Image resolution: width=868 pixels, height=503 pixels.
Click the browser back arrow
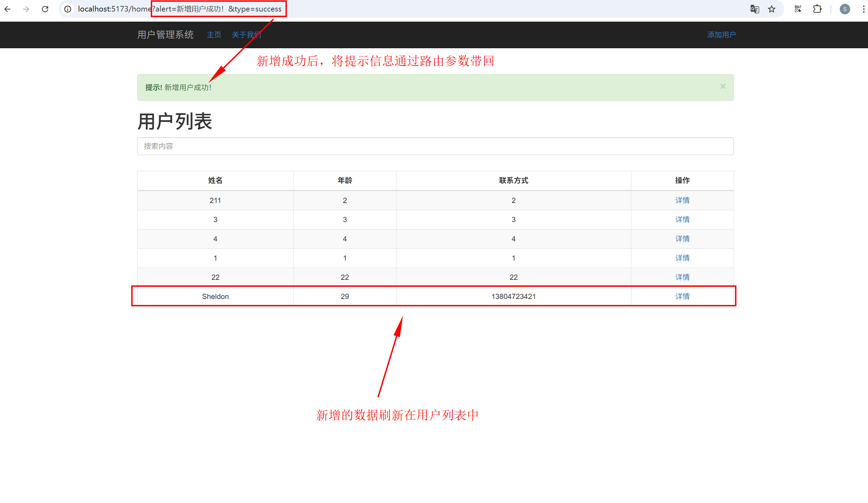tap(8, 9)
